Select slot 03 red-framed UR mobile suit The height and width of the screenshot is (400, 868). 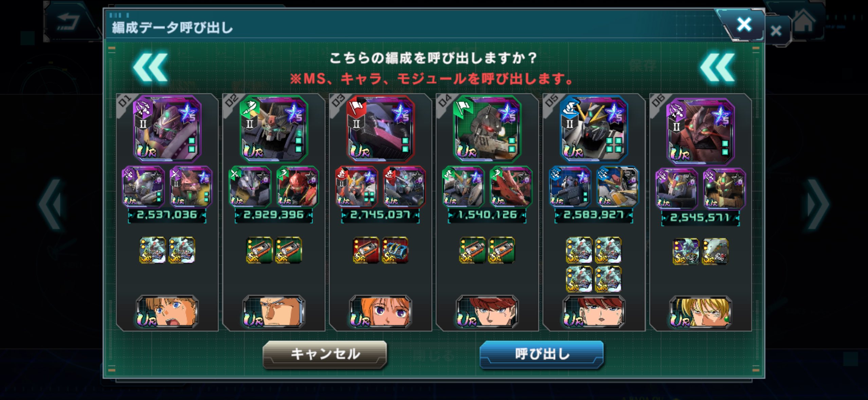(380, 128)
